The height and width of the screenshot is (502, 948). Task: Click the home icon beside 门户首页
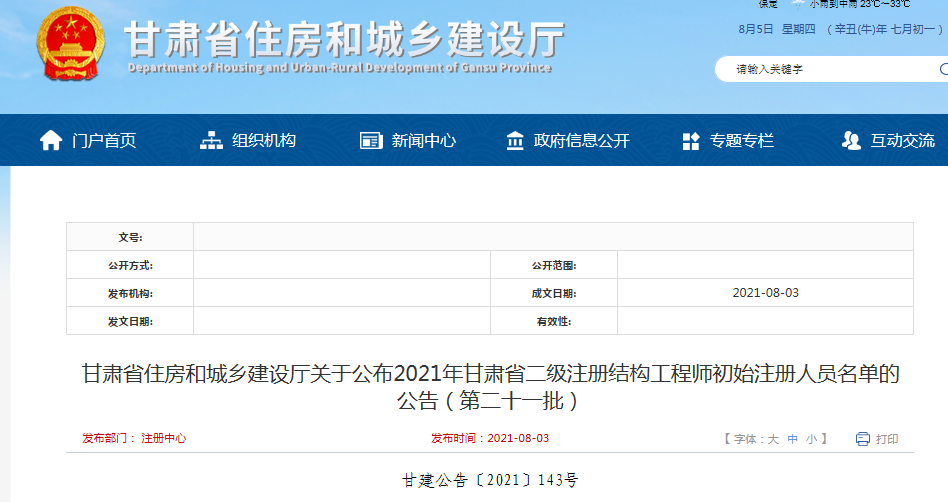point(51,141)
